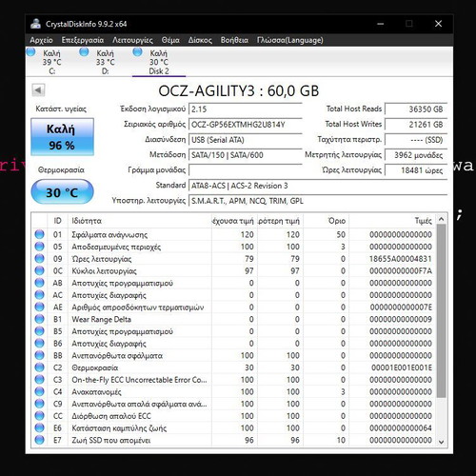Open the Γλώσσα(Language) menu
Image resolution: width=476 pixels, height=476 pixels.
click(290, 40)
